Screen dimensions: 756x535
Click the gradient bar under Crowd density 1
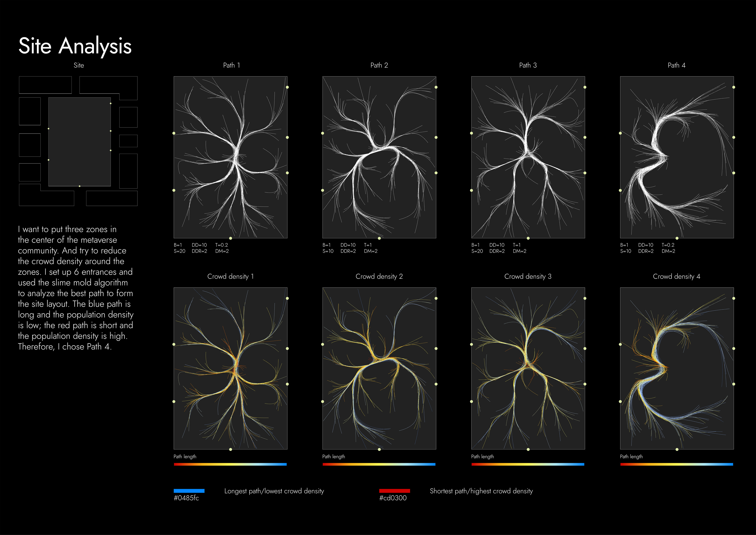(230, 464)
